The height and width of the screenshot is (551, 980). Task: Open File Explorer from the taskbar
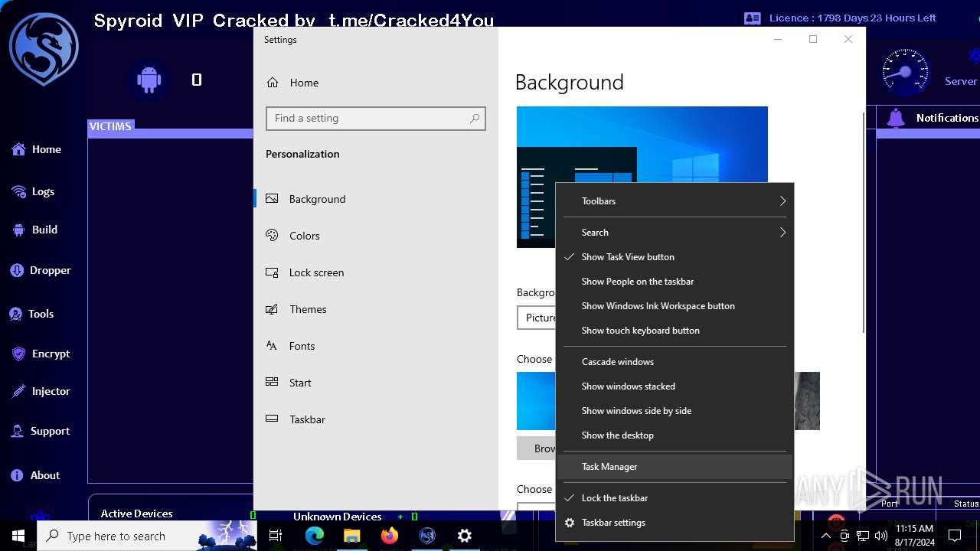(351, 536)
